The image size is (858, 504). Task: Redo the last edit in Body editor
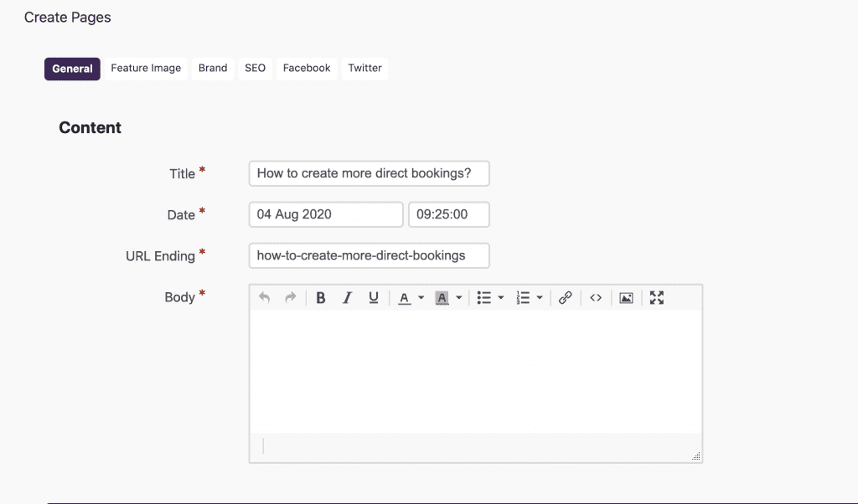point(291,297)
